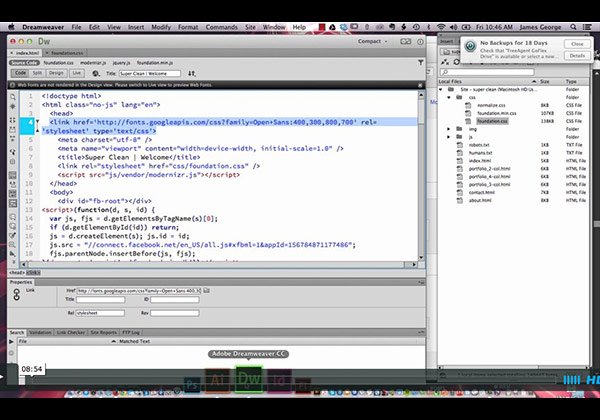
Task: Open the Format menu
Action: click(188, 27)
